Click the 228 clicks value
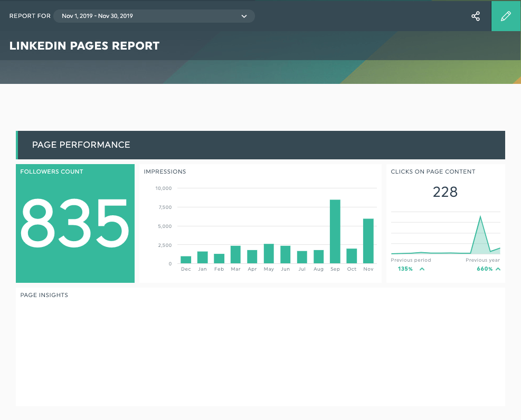The image size is (521, 420). click(x=445, y=192)
